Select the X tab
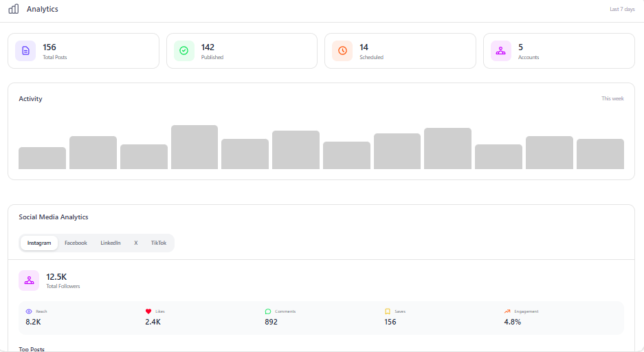 click(136, 243)
